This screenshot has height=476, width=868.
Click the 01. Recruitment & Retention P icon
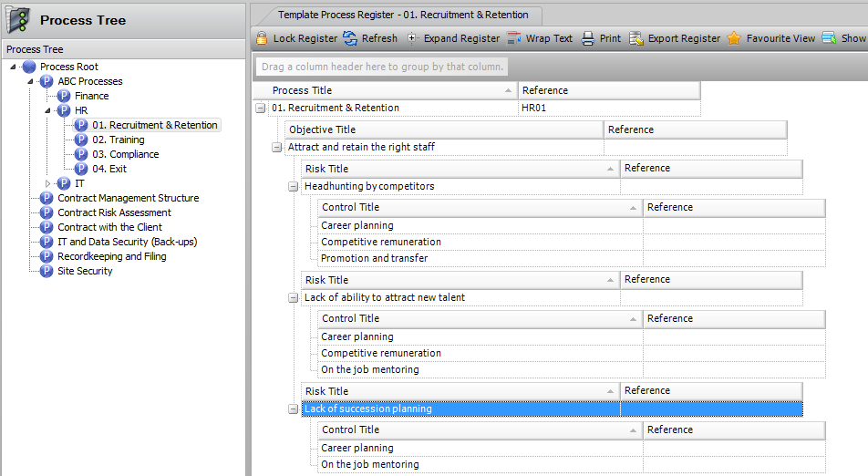pyautogui.click(x=81, y=125)
